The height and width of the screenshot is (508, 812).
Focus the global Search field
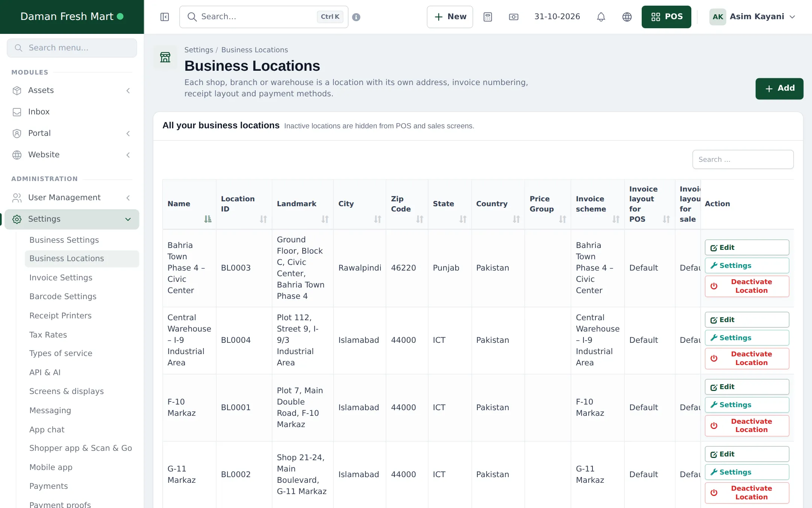[264, 17]
